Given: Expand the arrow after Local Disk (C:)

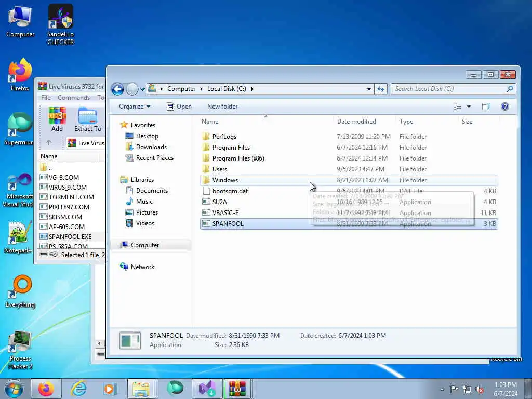Looking at the screenshot, I should coord(252,89).
